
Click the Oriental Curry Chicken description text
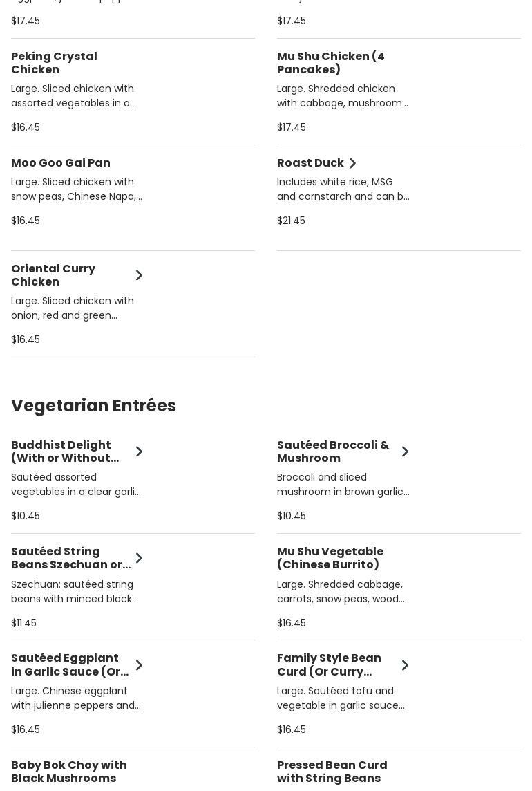coord(73,308)
